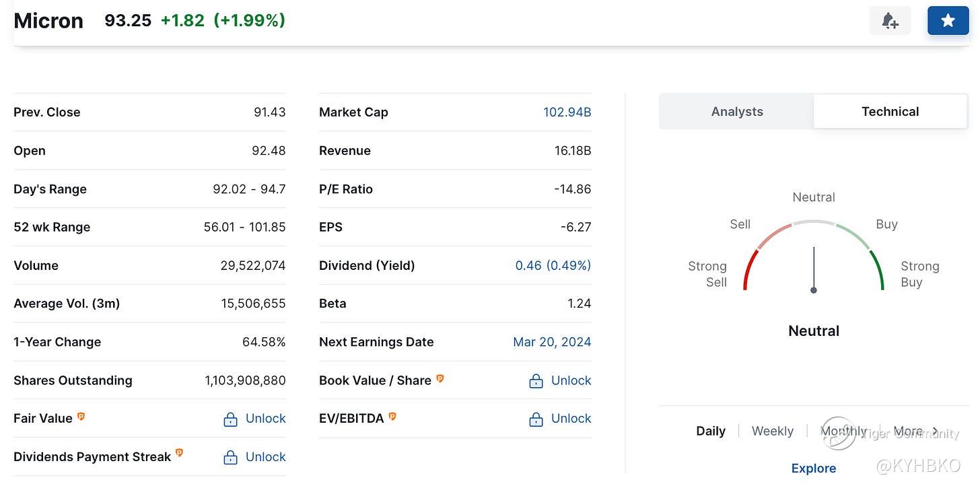The height and width of the screenshot is (488, 980).
Task: Click the lock icon beside Fair Value Unlock
Action: pos(230,419)
